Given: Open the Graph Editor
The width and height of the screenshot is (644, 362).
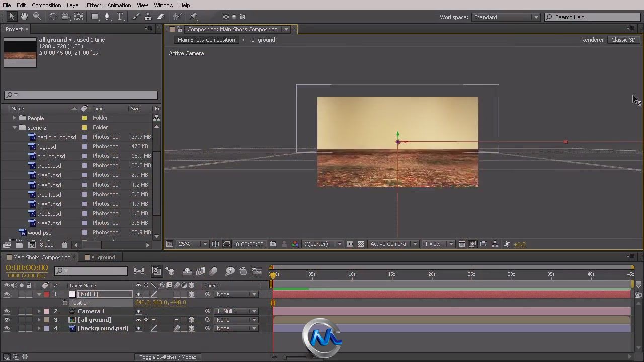Looking at the screenshot, I should click(257, 271).
